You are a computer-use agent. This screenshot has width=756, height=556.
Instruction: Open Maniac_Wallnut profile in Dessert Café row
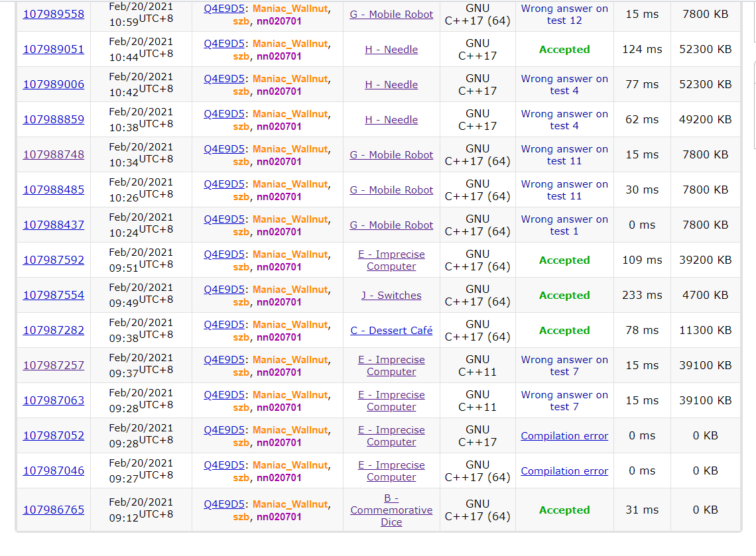click(290, 325)
